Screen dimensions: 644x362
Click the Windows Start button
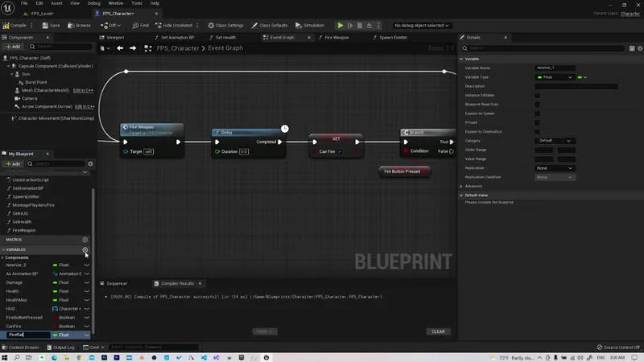[5, 358]
